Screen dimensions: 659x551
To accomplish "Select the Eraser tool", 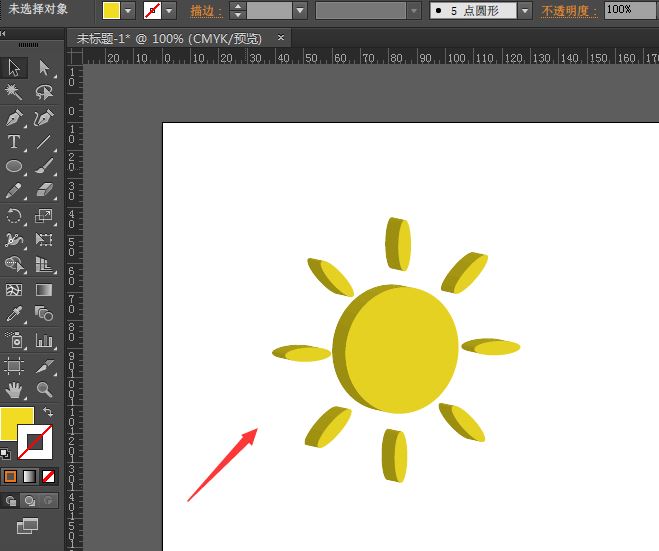I will click(44, 190).
